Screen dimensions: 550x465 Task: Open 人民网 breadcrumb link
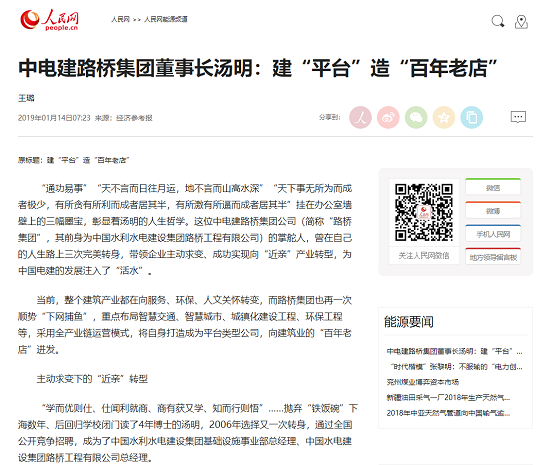[120, 19]
